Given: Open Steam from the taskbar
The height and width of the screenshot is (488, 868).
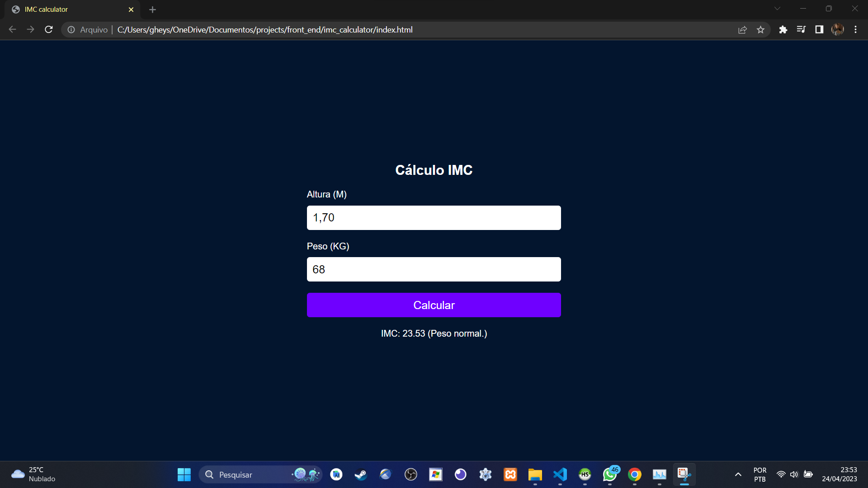Looking at the screenshot, I should (x=361, y=474).
